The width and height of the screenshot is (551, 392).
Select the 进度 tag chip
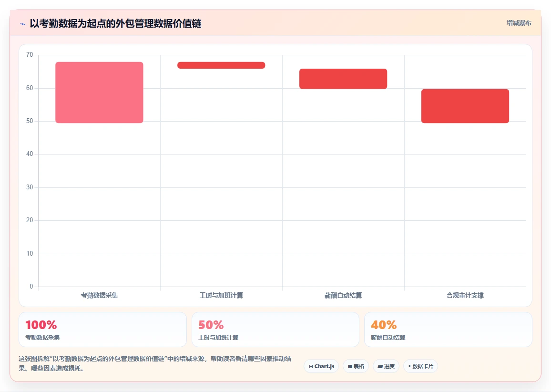point(386,366)
